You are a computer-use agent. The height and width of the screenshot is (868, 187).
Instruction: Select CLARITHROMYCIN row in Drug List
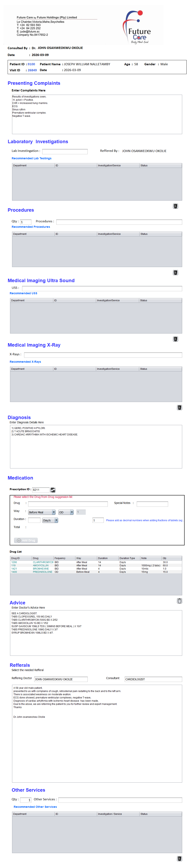[x=43, y=562]
